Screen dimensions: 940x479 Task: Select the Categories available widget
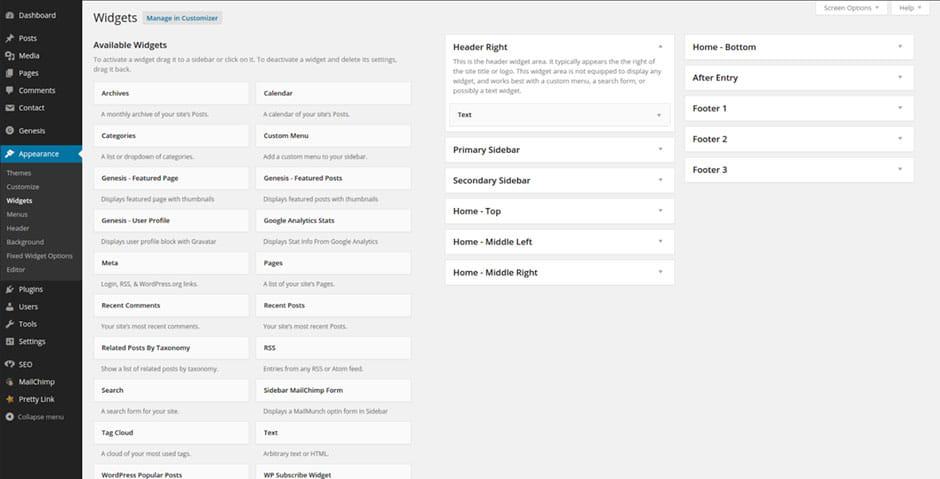click(171, 136)
